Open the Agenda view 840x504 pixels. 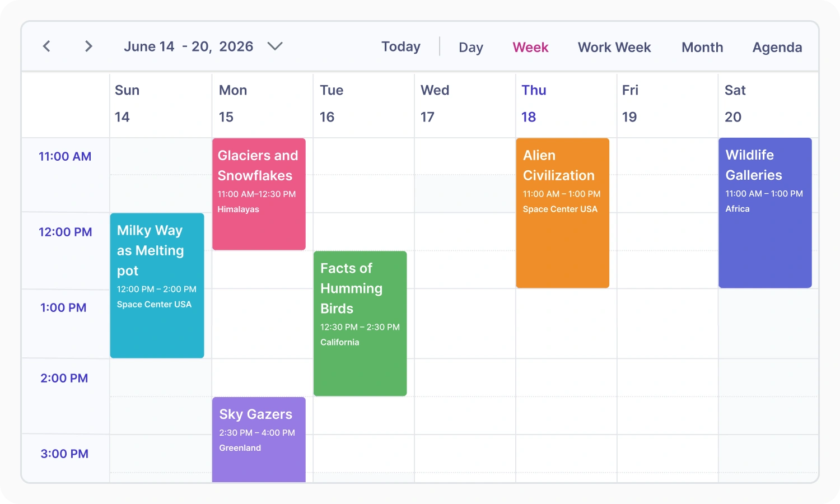(777, 48)
